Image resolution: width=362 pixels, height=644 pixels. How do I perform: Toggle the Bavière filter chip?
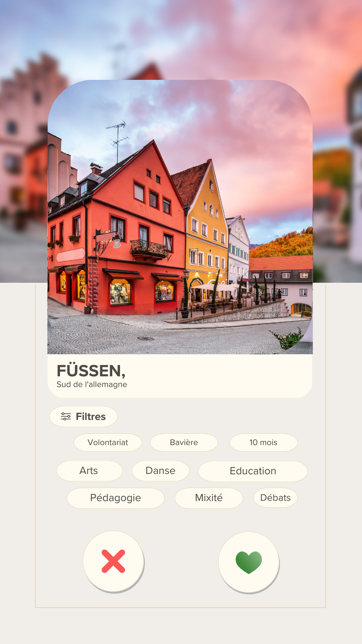[184, 442]
